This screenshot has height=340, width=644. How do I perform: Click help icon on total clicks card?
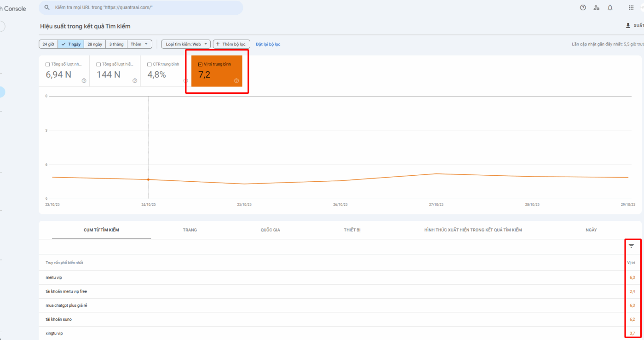84,81
